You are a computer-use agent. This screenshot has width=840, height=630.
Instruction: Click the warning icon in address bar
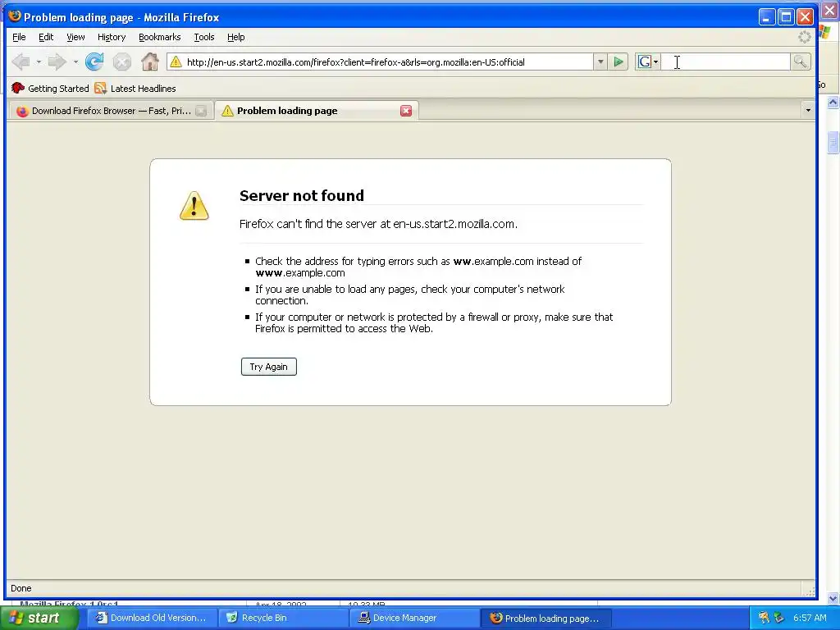click(176, 62)
